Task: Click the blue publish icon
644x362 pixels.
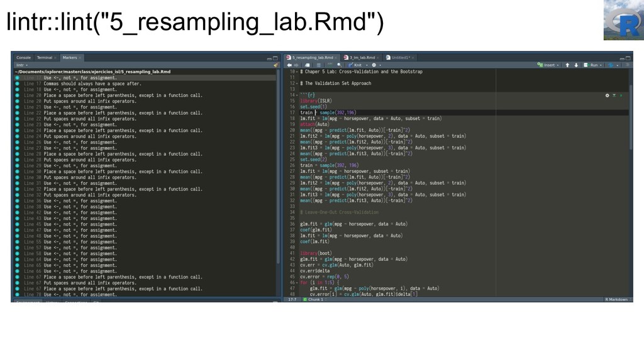Action: pos(611,65)
